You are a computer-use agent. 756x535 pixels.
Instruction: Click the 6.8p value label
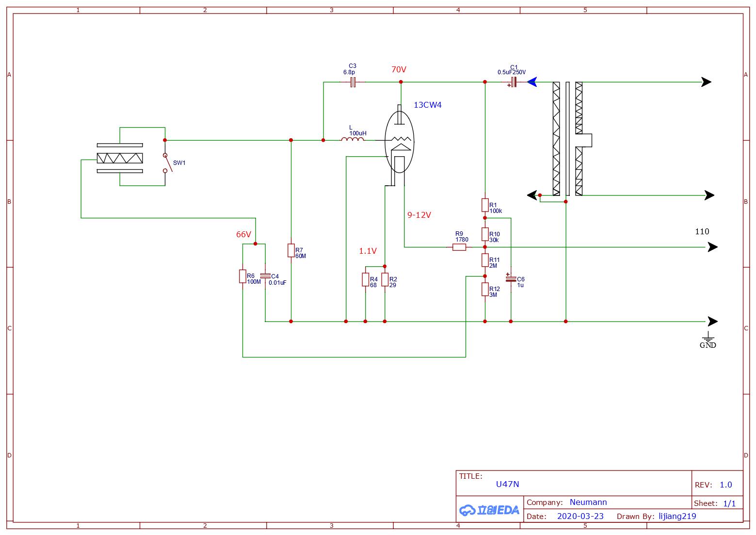(349, 72)
